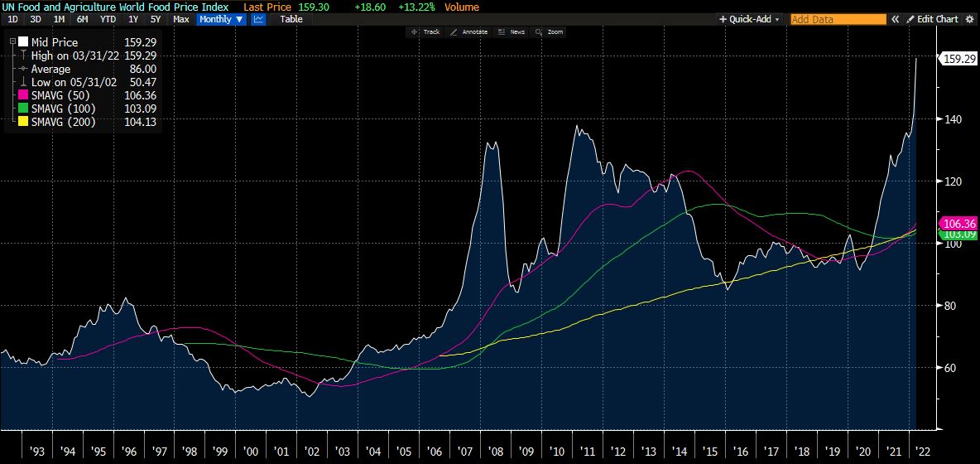This screenshot has height=464, width=980.
Task: Expand the Quick-Add dropdown menu
Action: [x=750, y=19]
